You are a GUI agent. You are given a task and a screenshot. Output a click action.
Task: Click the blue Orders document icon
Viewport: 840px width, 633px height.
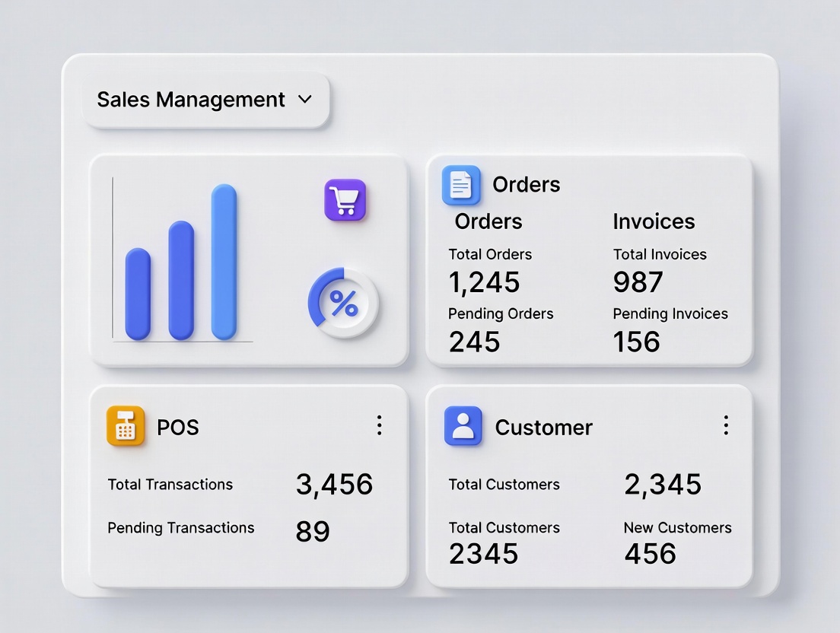pos(461,185)
